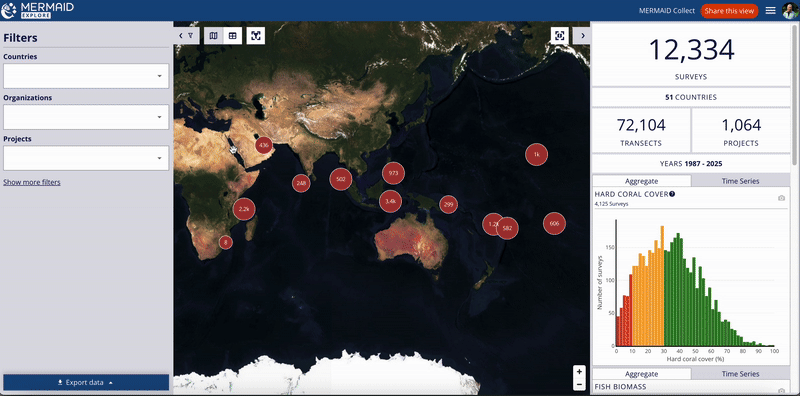The width and height of the screenshot is (800, 396).
Task: Click the Hard Coral Cover help icon
Action: pos(672,194)
